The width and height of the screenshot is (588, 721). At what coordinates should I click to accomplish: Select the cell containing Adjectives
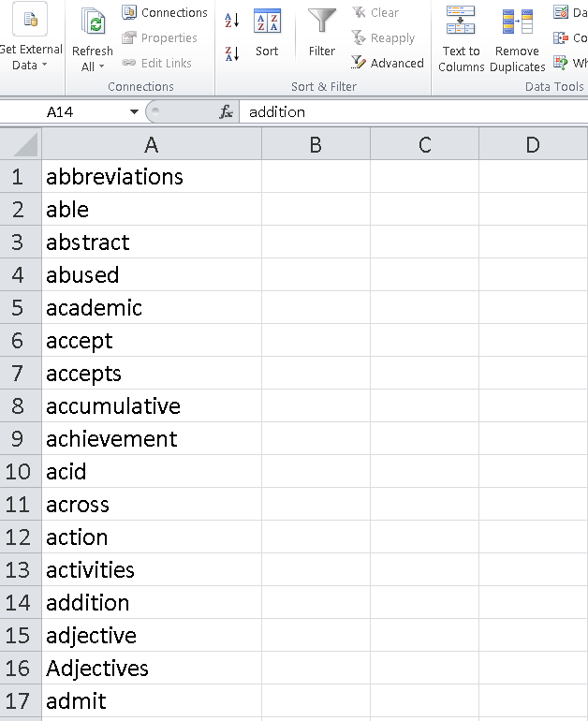[x=152, y=669]
